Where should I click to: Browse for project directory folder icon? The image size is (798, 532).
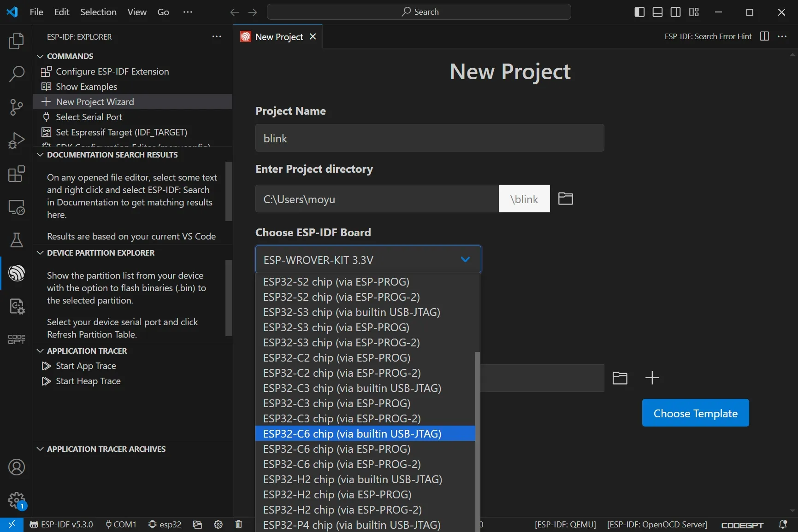pyautogui.click(x=565, y=199)
